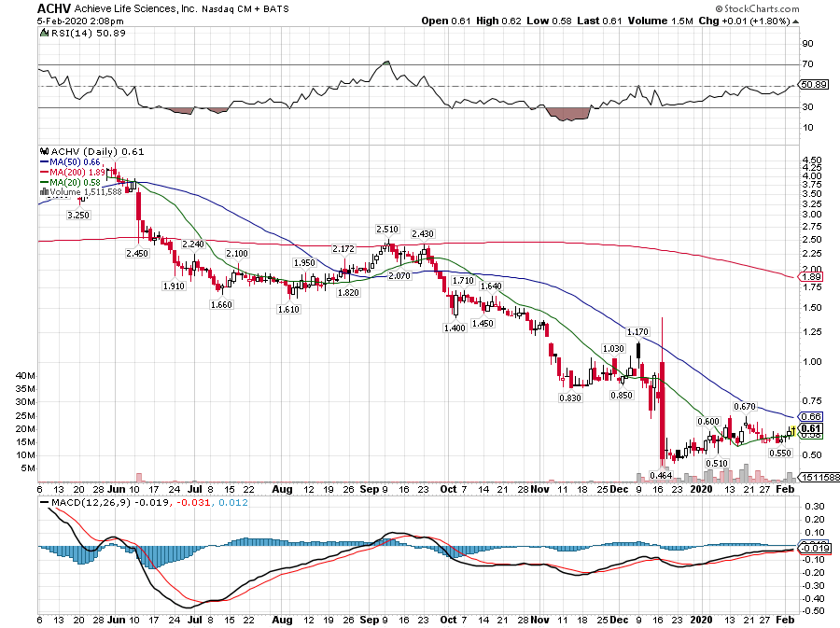Click the MACD(12,26,9) indicator label

coord(91,503)
